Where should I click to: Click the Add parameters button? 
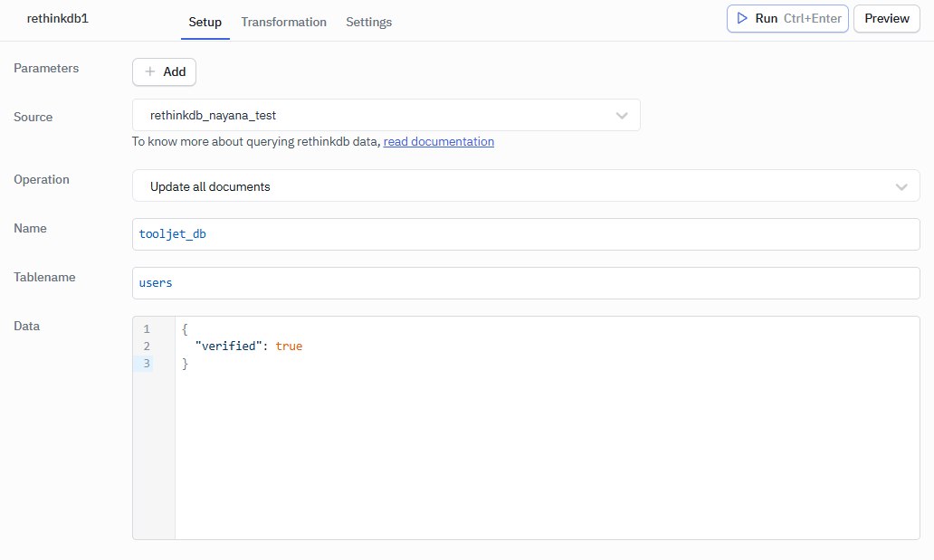[x=164, y=71]
